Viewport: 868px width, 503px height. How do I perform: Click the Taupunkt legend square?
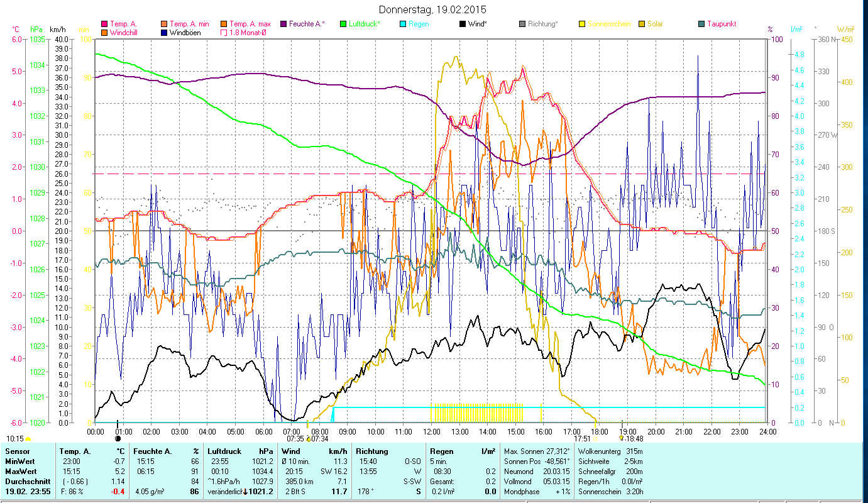coord(701,24)
